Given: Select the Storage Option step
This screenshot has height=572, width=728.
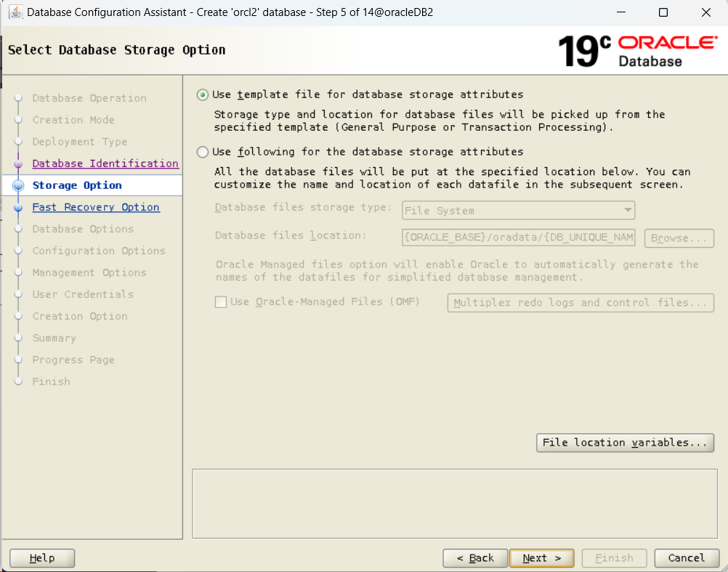Looking at the screenshot, I should [77, 185].
